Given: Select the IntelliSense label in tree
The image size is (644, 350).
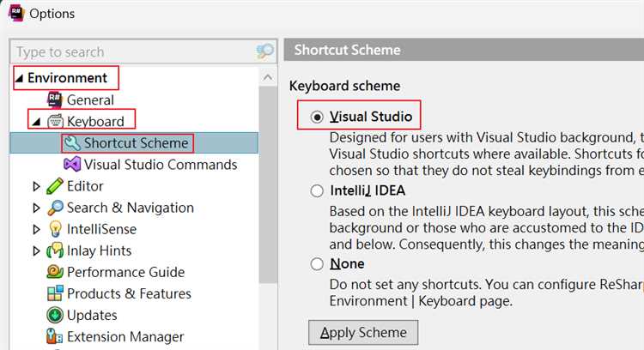Looking at the screenshot, I should (101, 229).
